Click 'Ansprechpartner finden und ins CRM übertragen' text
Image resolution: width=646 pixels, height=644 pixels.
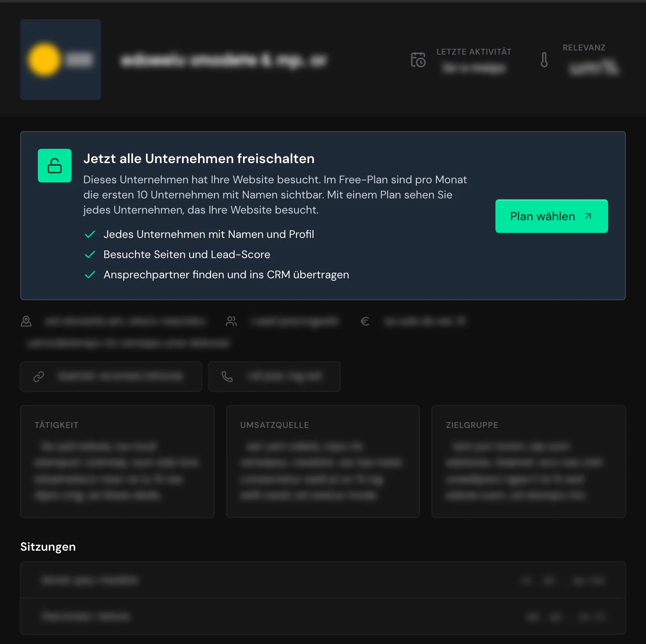tap(226, 275)
